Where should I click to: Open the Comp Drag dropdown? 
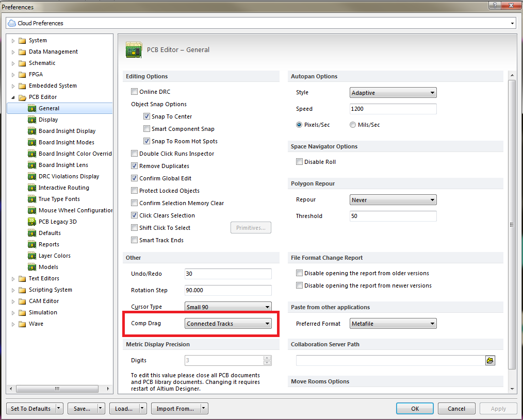tap(228, 323)
